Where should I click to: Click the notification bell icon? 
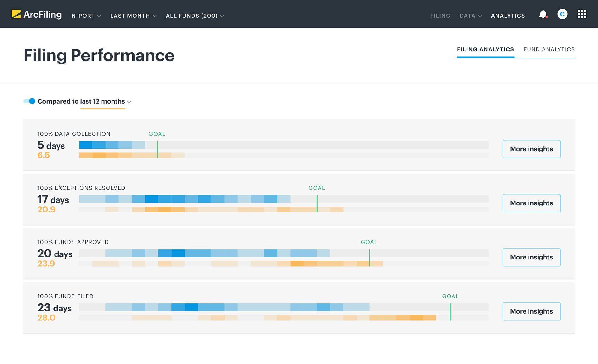543,14
